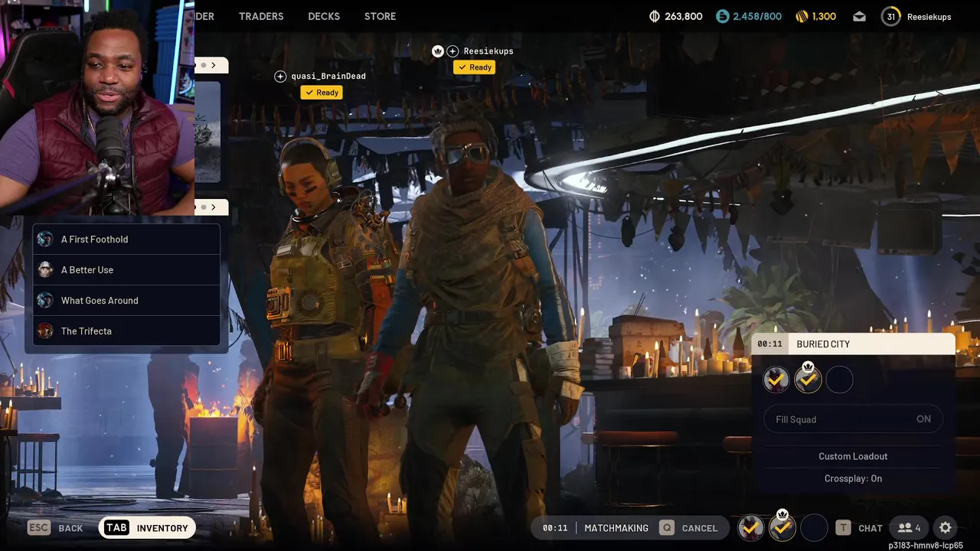Open Reesiekups profile level badge
This screenshot has height=551, width=980.
[x=890, y=16]
